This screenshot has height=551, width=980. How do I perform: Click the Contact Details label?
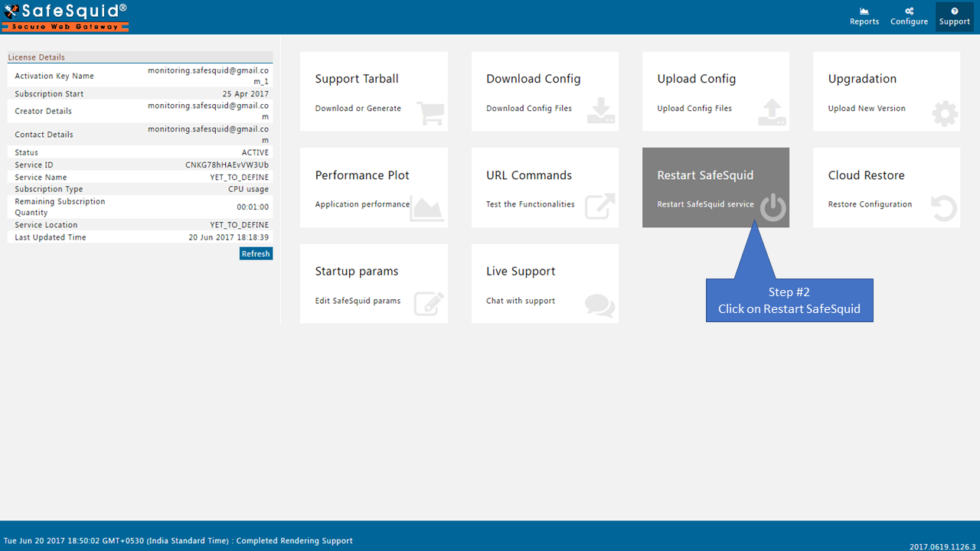(x=44, y=135)
